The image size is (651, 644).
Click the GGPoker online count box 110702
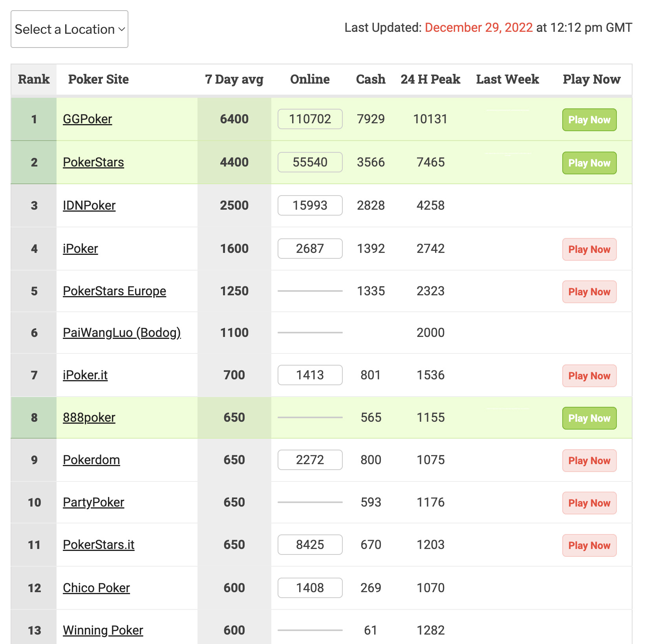coord(310,119)
